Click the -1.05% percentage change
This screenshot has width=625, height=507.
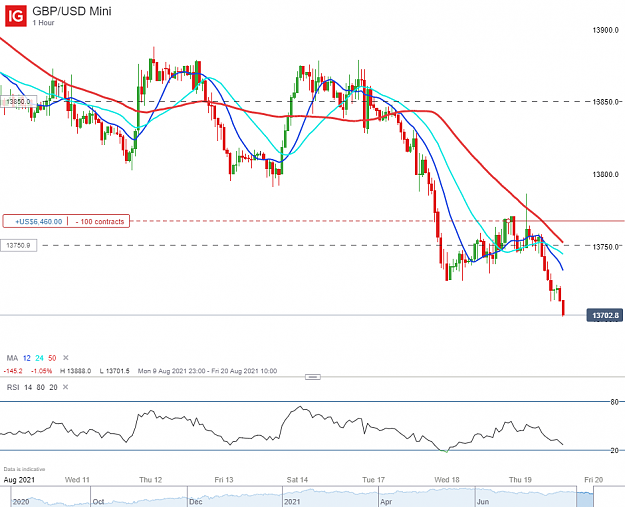[41, 371]
